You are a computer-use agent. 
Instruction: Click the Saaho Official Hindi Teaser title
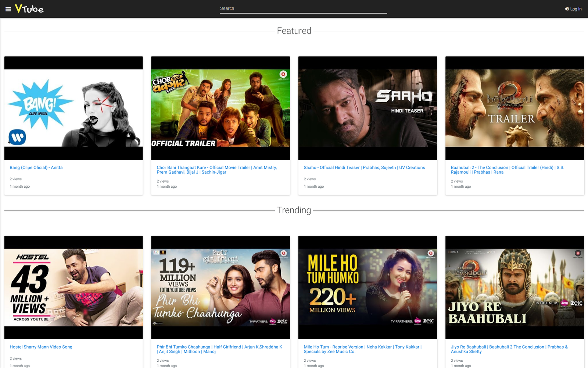click(364, 167)
